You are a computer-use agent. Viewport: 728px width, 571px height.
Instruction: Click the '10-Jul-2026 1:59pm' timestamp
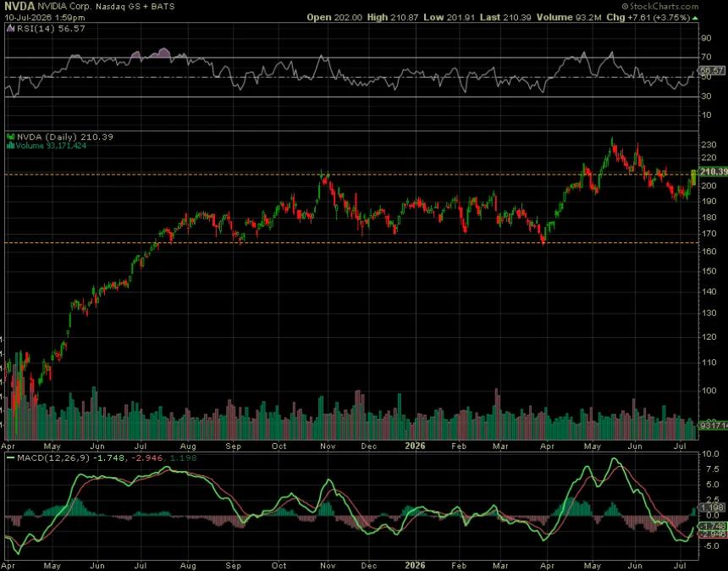45,18
